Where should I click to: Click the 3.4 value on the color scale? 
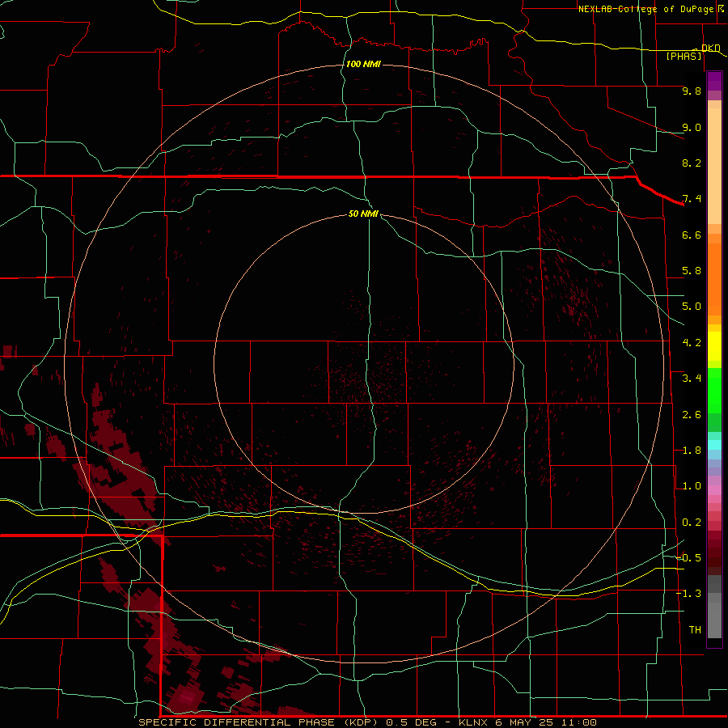[x=692, y=379]
